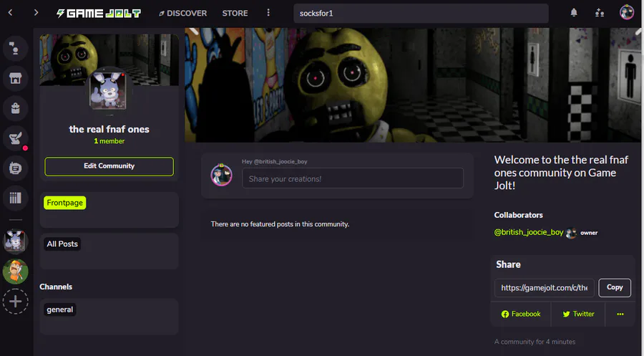The width and height of the screenshot is (644, 356).
Task: Open the backpack icon in sidebar
Action: [15, 108]
